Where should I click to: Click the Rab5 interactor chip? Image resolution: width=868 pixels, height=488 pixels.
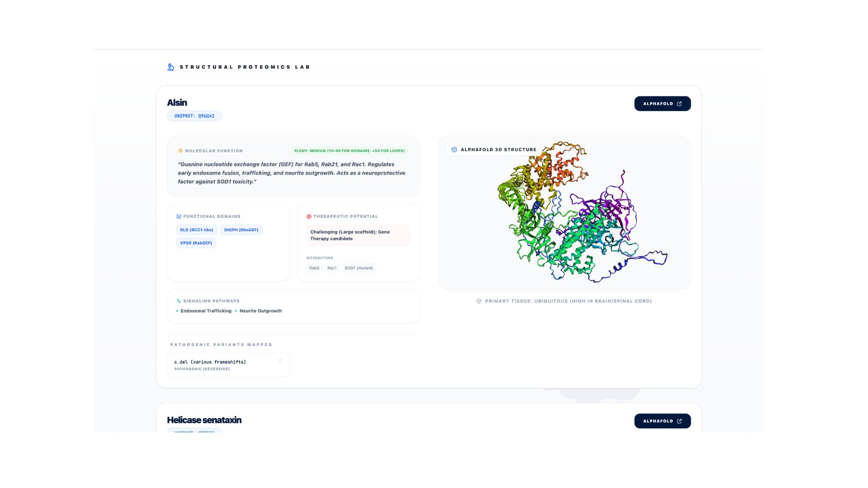tap(314, 268)
